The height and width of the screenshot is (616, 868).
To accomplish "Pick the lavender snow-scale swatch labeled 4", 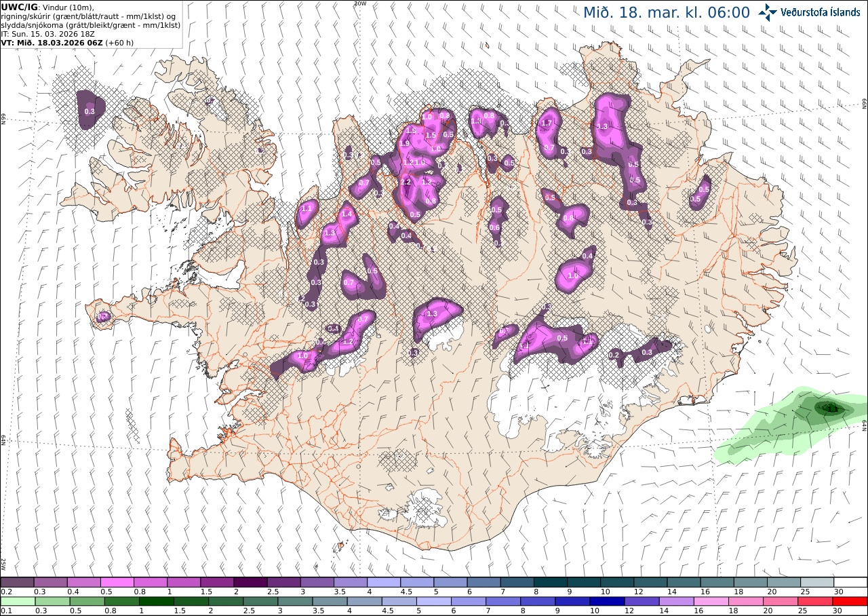I will (x=384, y=582).
